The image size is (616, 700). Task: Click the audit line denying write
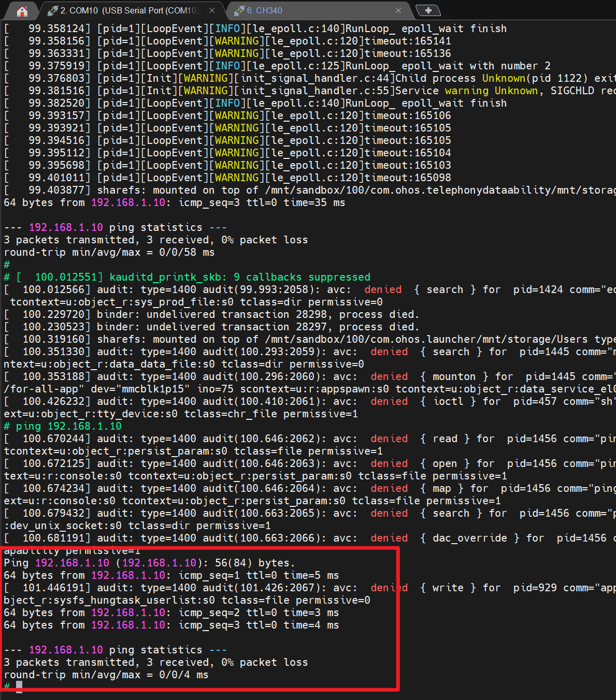[310, 588]
